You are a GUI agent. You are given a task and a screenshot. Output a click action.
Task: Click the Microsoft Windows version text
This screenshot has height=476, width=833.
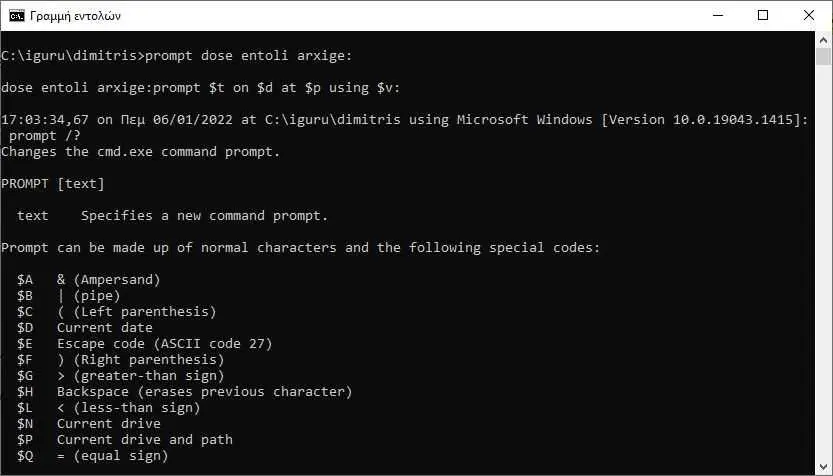tap(632, 120)
